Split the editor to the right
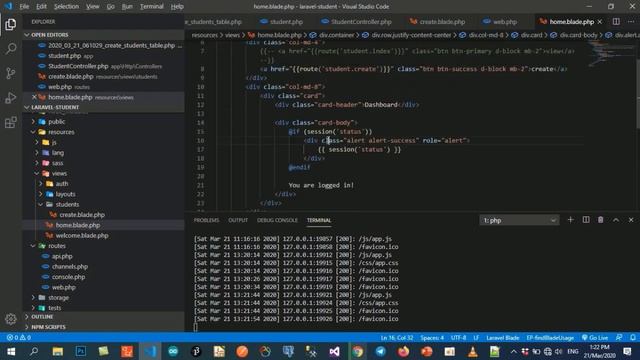640x360 pixels. [x=616, y=22]
